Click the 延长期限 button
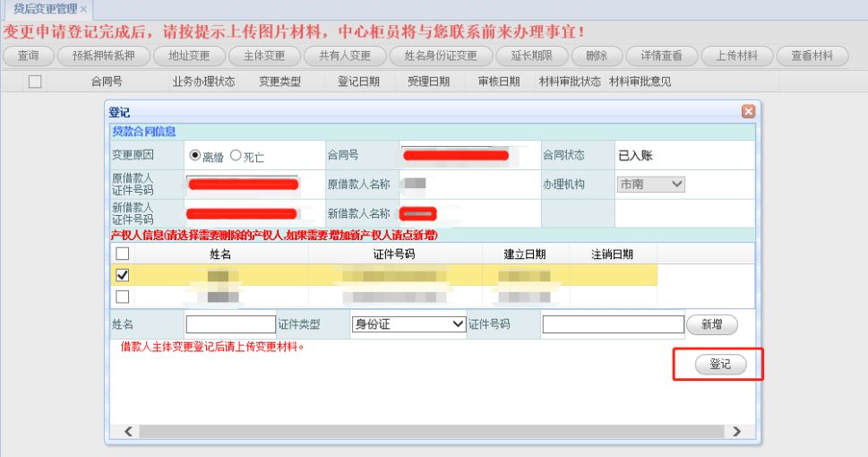 531,56
